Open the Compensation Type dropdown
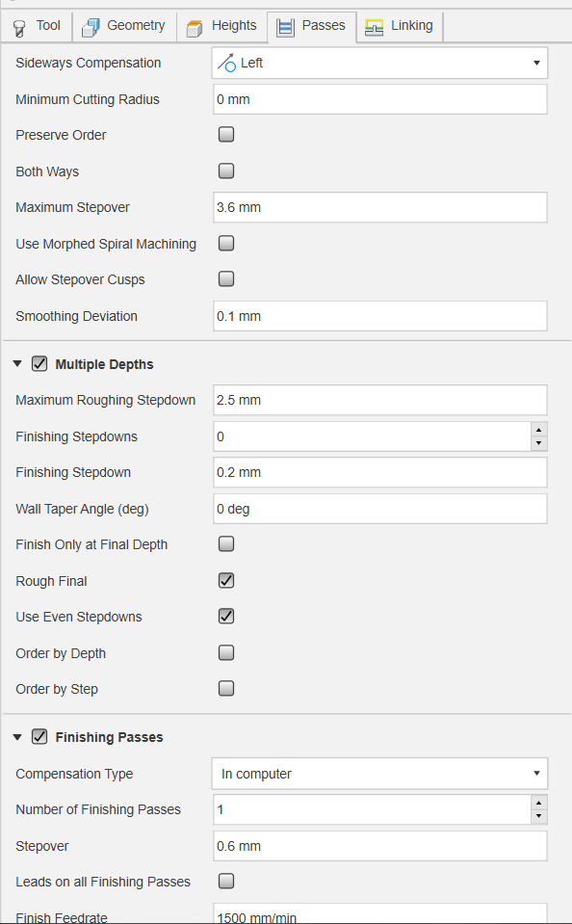Screen dimensions: 572x924 [x=379, y=774]
